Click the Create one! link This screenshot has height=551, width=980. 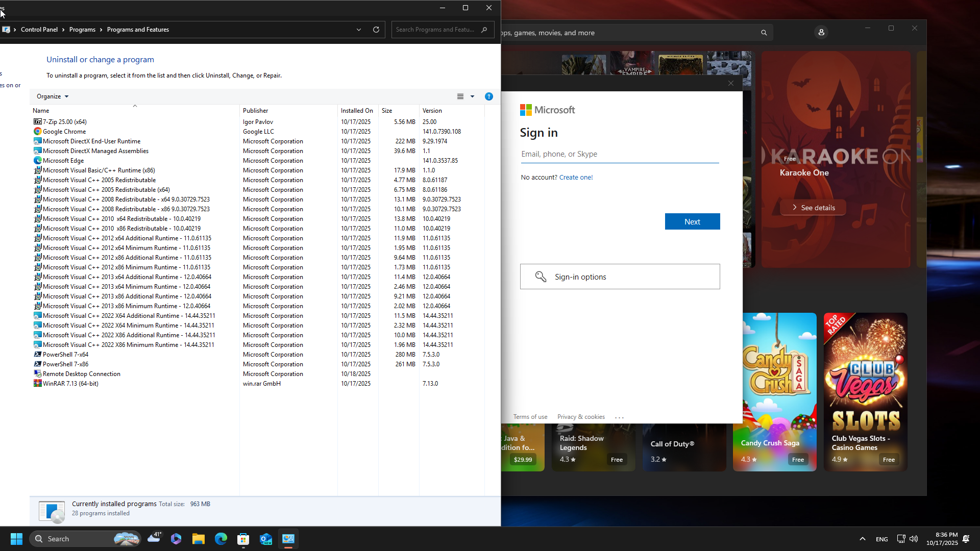pos(576,178)
